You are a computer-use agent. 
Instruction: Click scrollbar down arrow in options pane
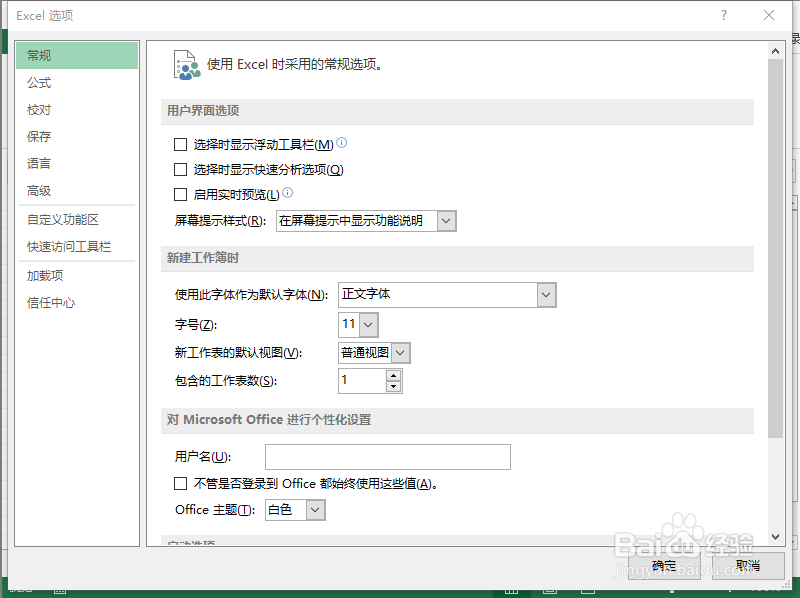coord(776,537)
